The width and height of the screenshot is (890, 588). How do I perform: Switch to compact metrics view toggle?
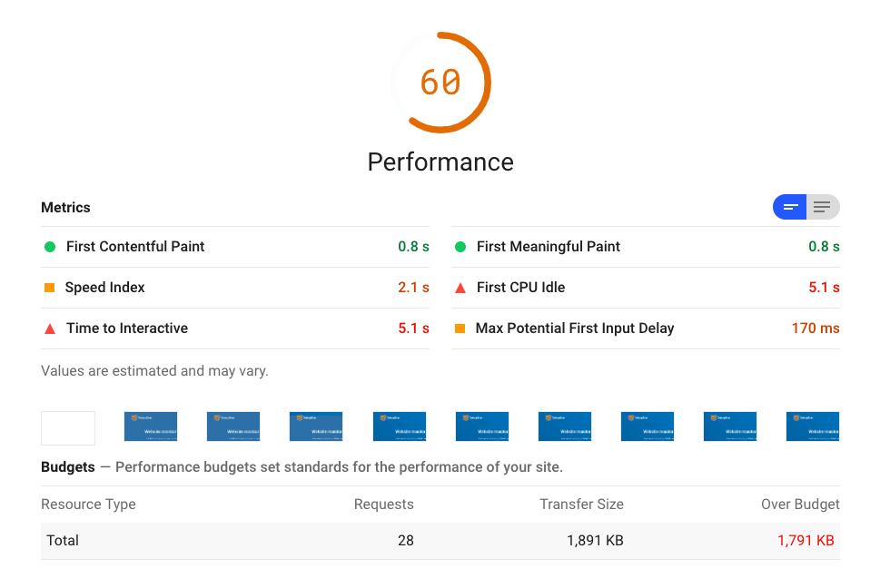click(x=790, y=207)
